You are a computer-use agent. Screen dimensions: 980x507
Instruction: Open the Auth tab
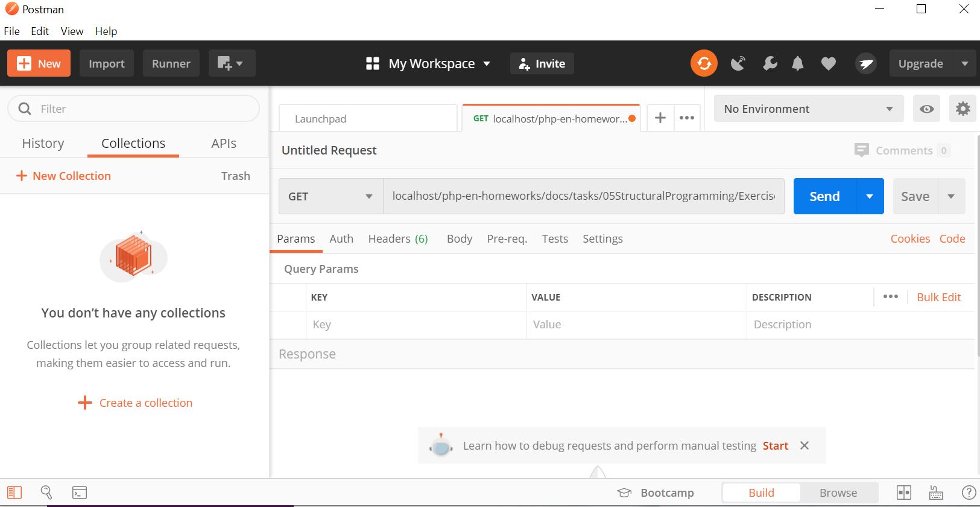(x=341, y=239)
